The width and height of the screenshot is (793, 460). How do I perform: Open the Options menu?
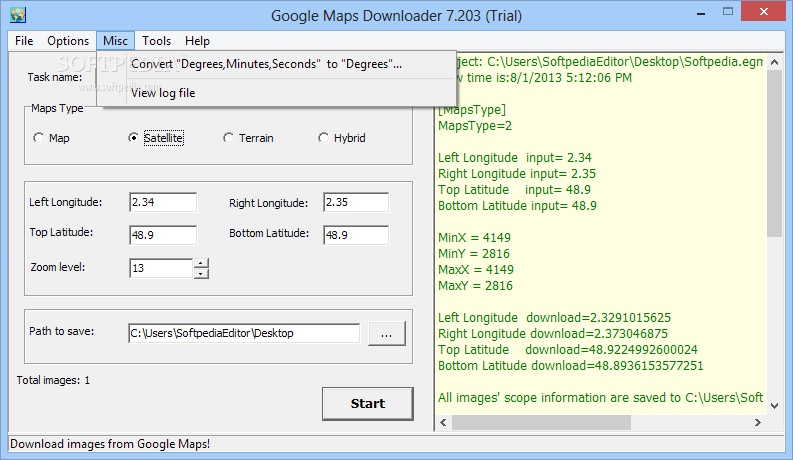click(68, 41)
